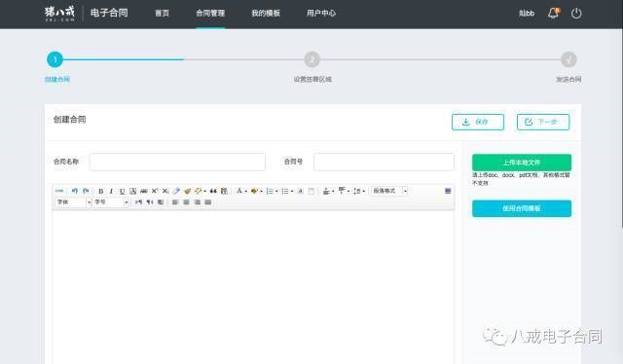
Task: Click the 创建合同 step 1 circle
Action: pos(55,59)
